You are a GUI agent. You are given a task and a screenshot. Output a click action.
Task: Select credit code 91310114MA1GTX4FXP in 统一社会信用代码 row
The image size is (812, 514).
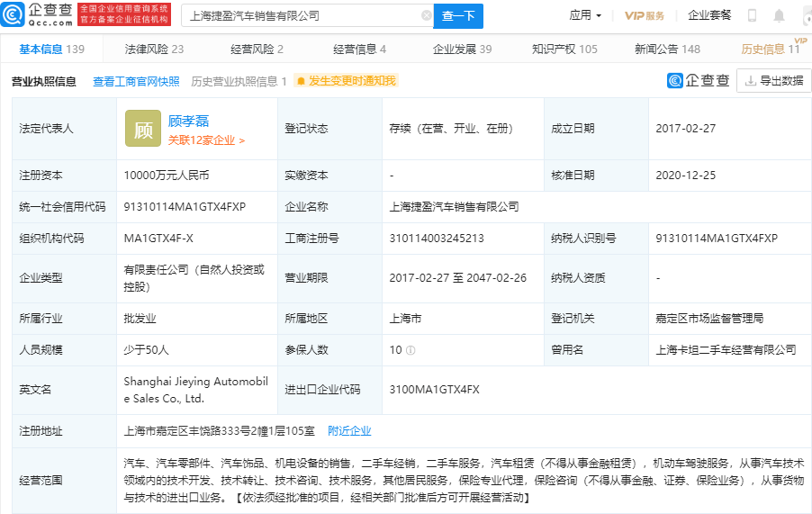185,207
